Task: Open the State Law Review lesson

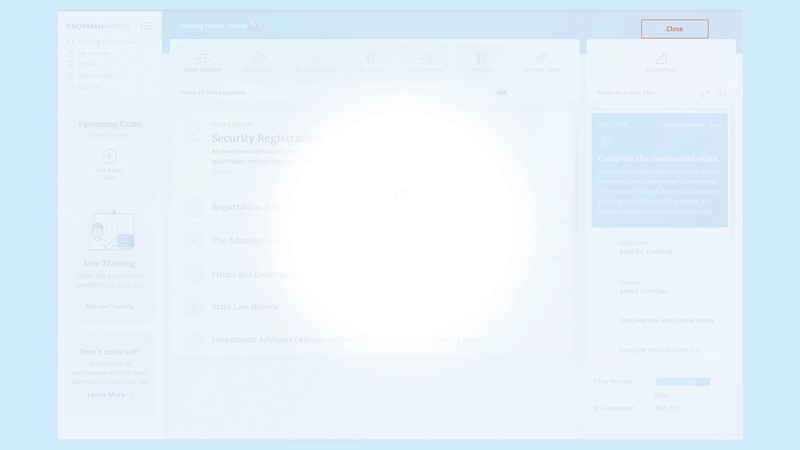Action: pos(371,307)
